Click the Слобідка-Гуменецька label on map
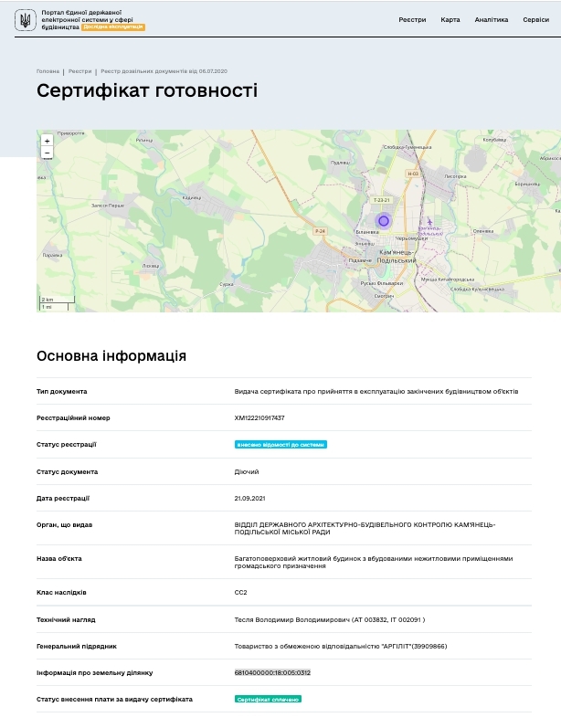The image size is (561, 728). coord(408,147)
